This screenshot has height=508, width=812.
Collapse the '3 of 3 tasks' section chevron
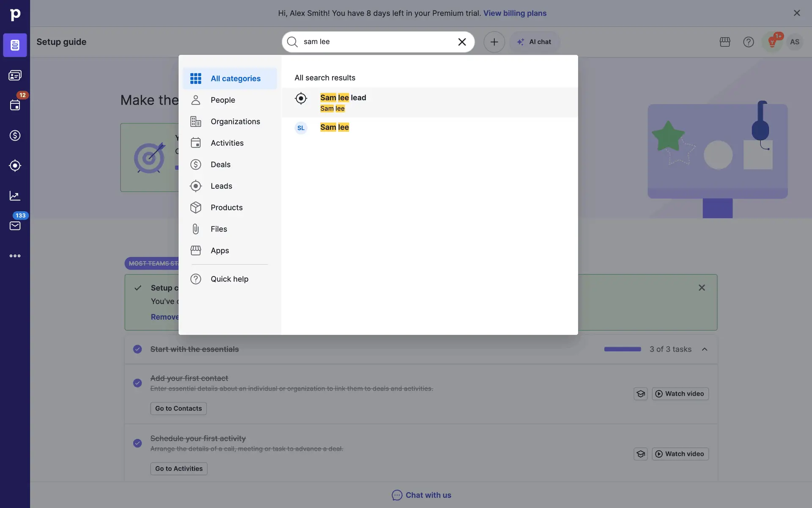pyautogui.click(x=705, y=349)
